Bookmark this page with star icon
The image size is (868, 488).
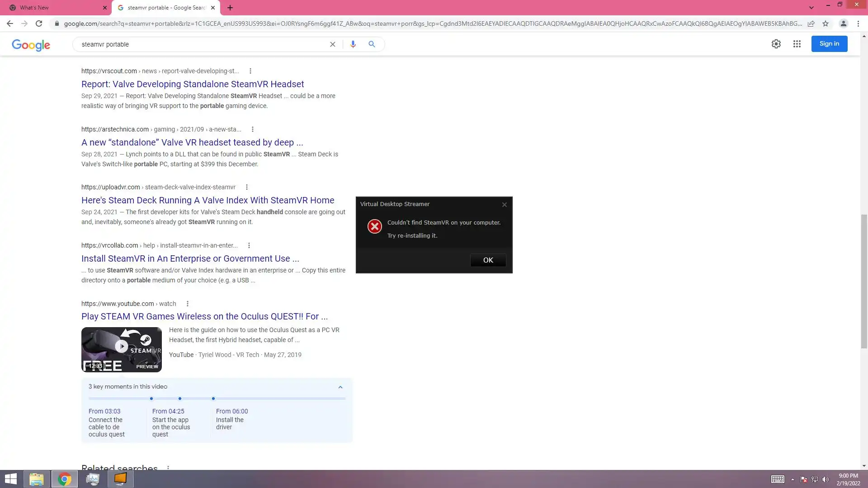(x=826, y=23)
